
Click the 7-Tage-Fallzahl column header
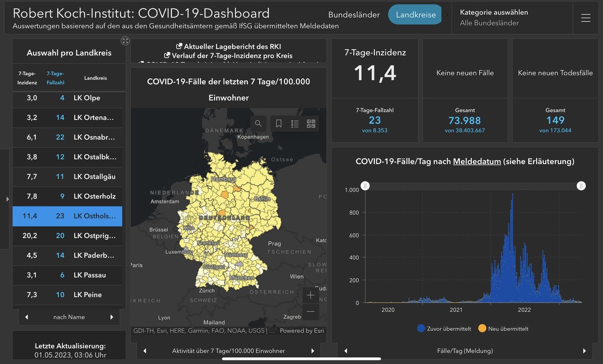point(55,78)
